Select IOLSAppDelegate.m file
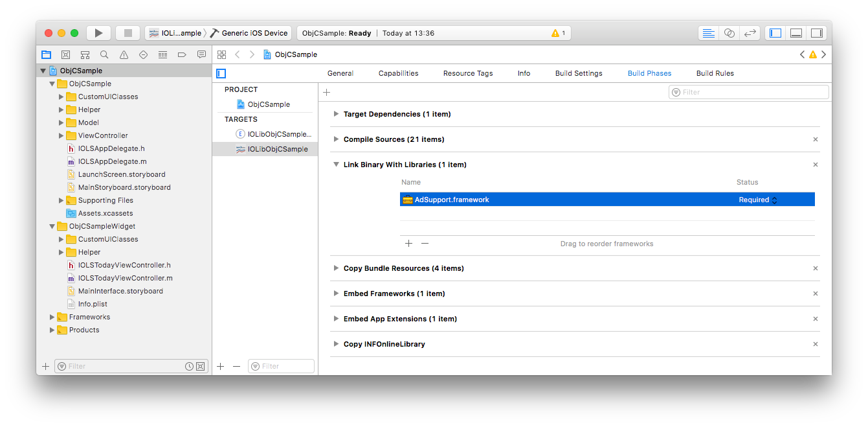 pyautogui.click(x=112, y=161)
